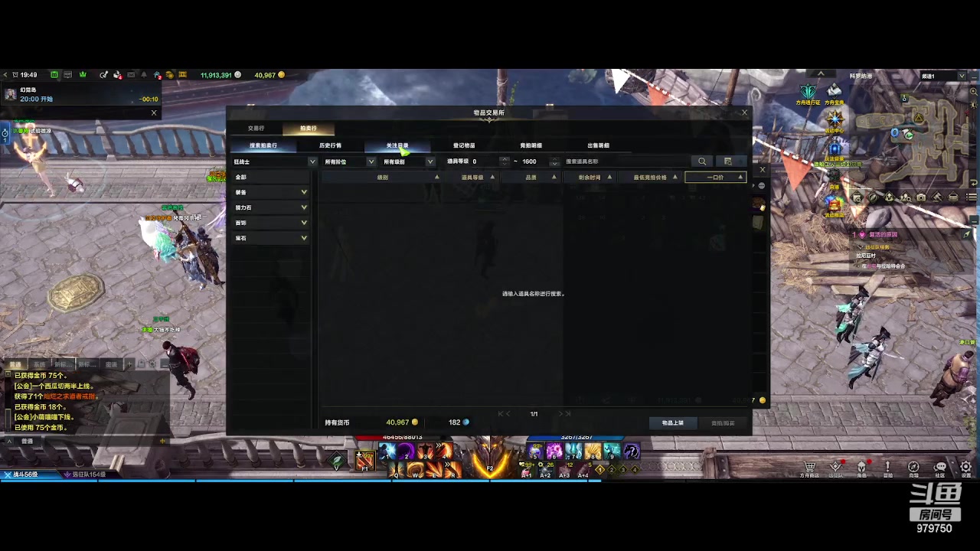Expand the 宝石 category
The image size is (980, 551).
(x=270, y=238)
